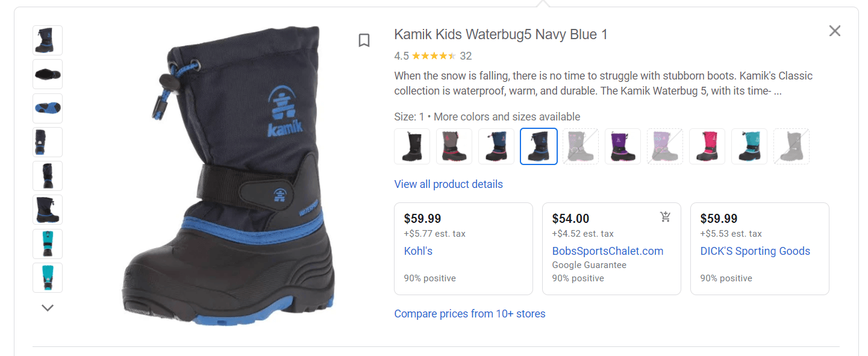The width and height of the screenshot is (868, 356).
Task: Open Compare prices from 10+ stores
Action: coord(469,313)
